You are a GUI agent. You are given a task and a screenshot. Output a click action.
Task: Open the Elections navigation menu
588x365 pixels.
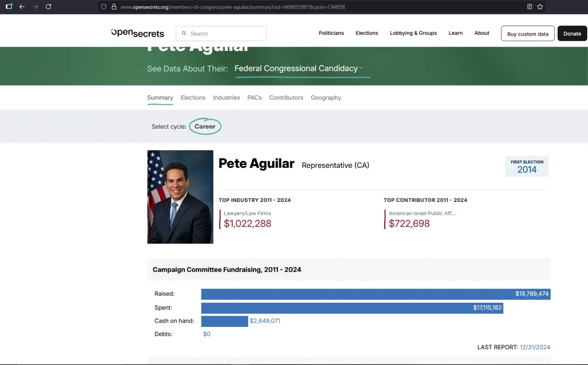pyautogui.click(x=367, y=33)
